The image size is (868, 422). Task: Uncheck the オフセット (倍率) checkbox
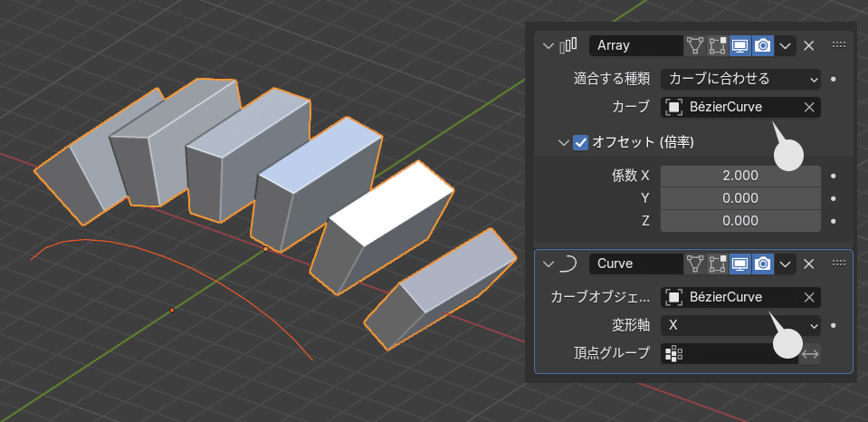(580, 143)
